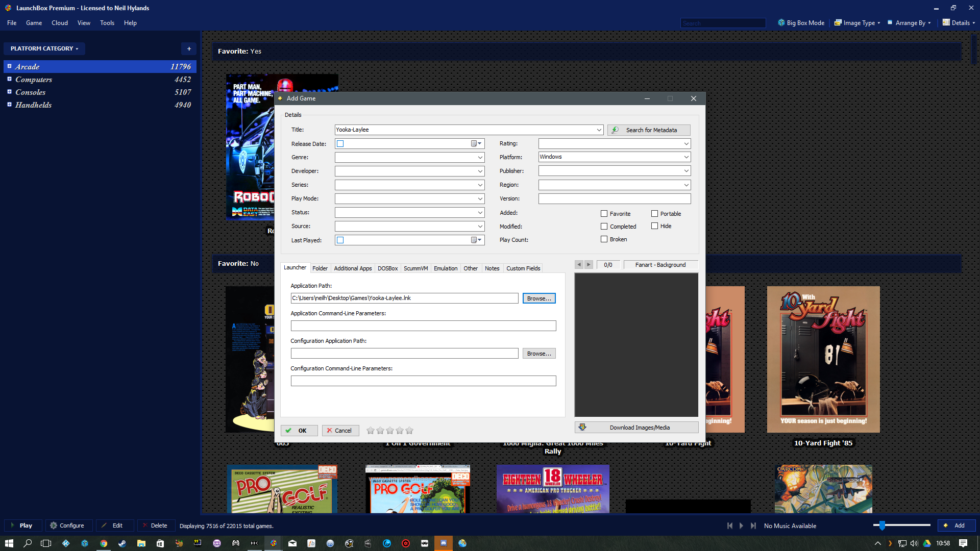Click the Download Images/Media arrow icon
Image resolution: width=980 pixels, height=551 pixels.
pos(582,428)
